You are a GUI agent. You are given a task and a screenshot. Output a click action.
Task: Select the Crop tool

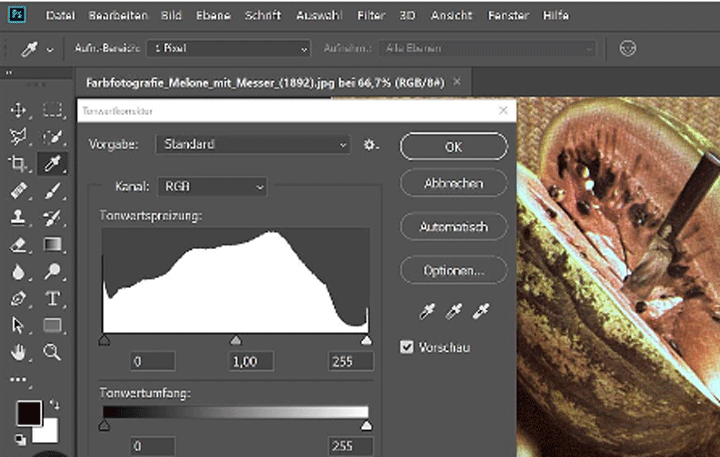(18, 164)
